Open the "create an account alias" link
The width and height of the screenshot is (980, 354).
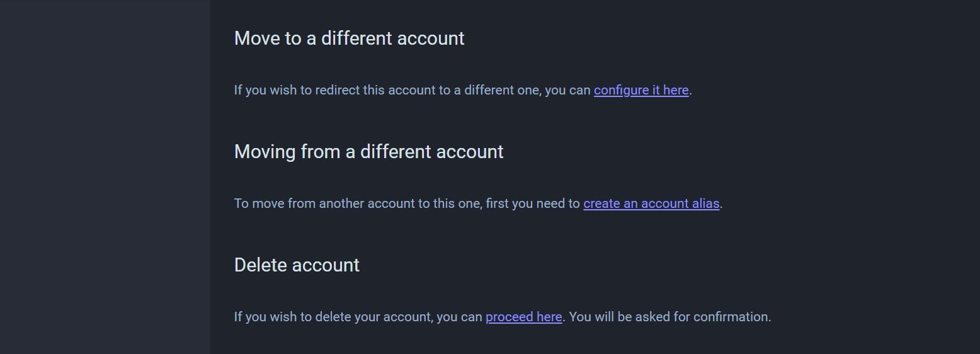pos(651,203)
